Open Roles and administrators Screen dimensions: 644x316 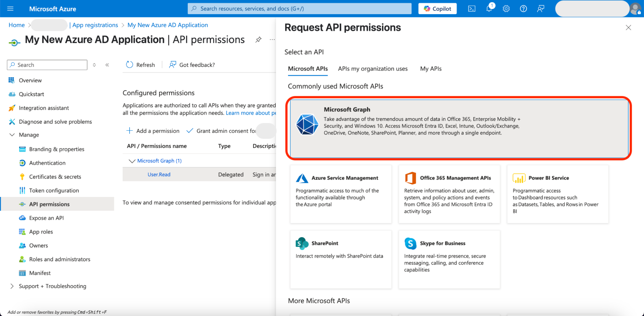(60, 259)
